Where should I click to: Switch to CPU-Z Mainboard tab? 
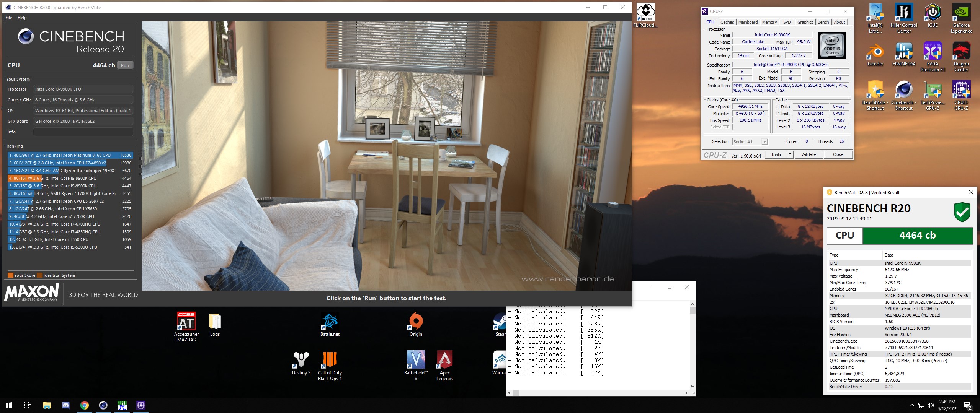coord(748,22)
